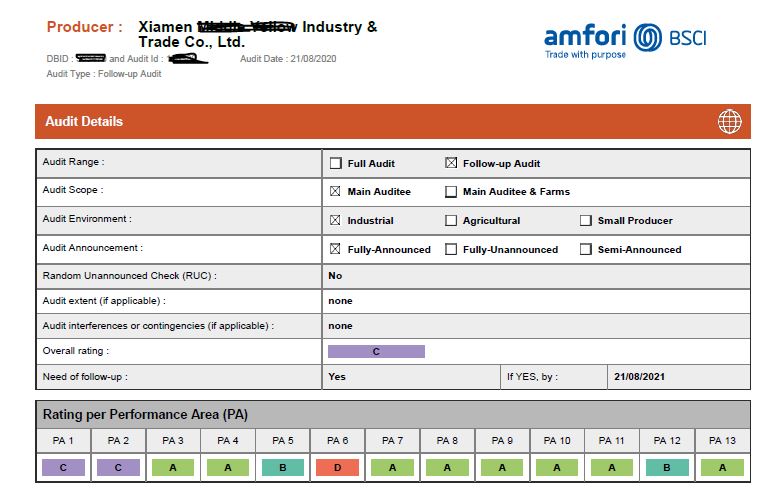Click the red D rating under PA 6
Image resolution: width=779 pixels, height=496 pixels.
338,467
